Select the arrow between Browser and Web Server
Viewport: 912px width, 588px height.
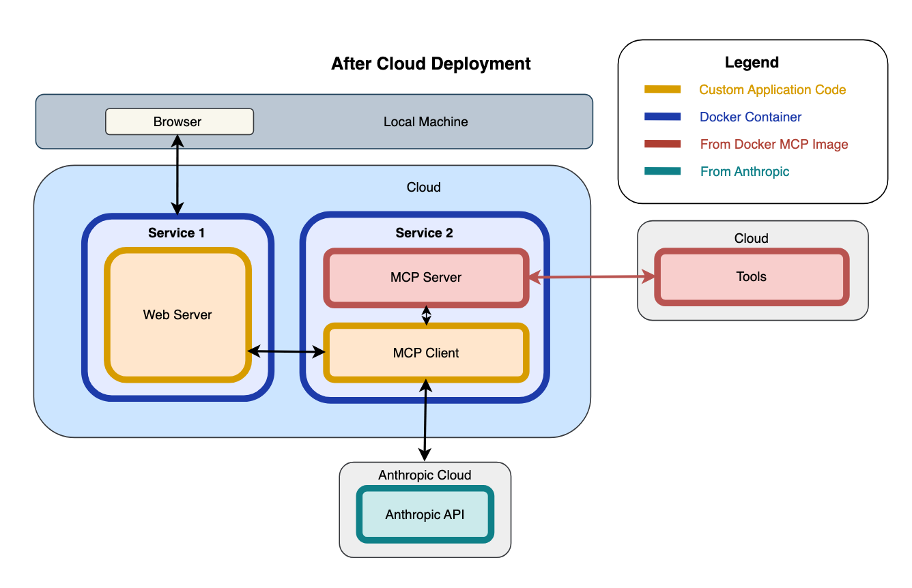(x=177, y=174)
